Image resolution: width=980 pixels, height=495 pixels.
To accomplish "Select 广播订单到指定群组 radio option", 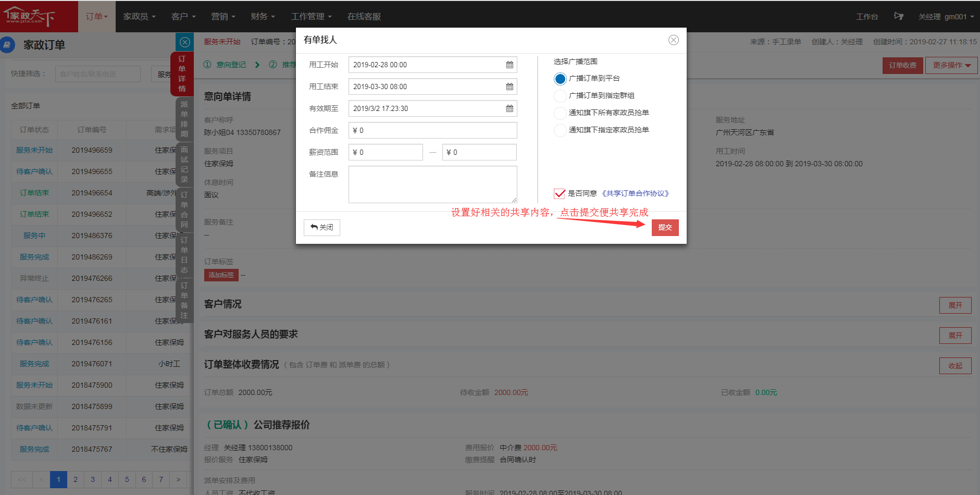I will pyautogui.click(x=560, y=96).
